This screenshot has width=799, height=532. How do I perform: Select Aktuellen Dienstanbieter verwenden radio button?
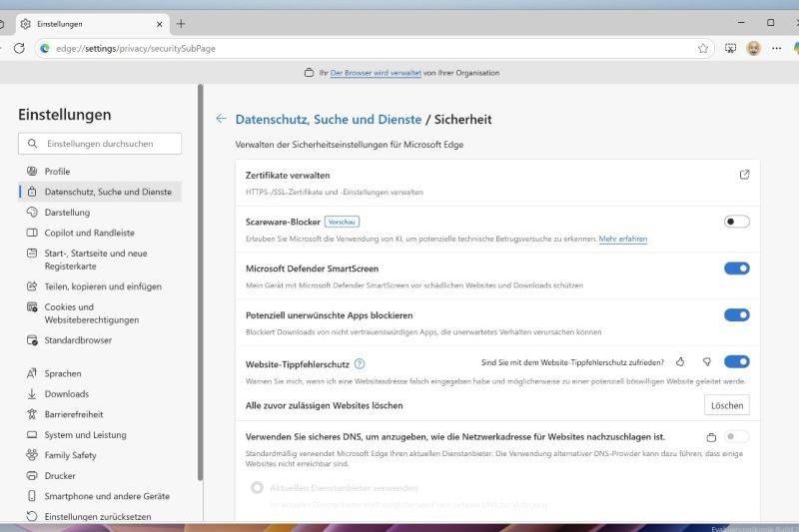pyautogui.click(x=257, y=488)
